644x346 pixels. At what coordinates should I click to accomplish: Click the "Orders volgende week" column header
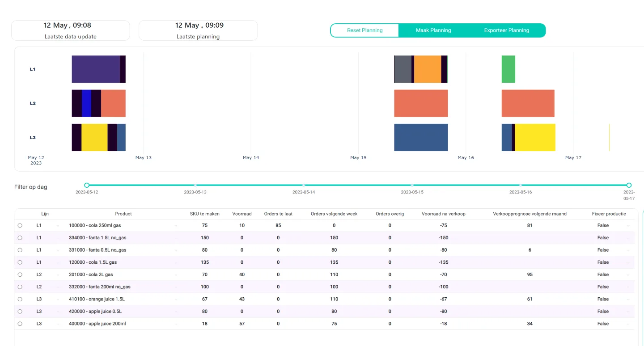[x=334, y=214]
